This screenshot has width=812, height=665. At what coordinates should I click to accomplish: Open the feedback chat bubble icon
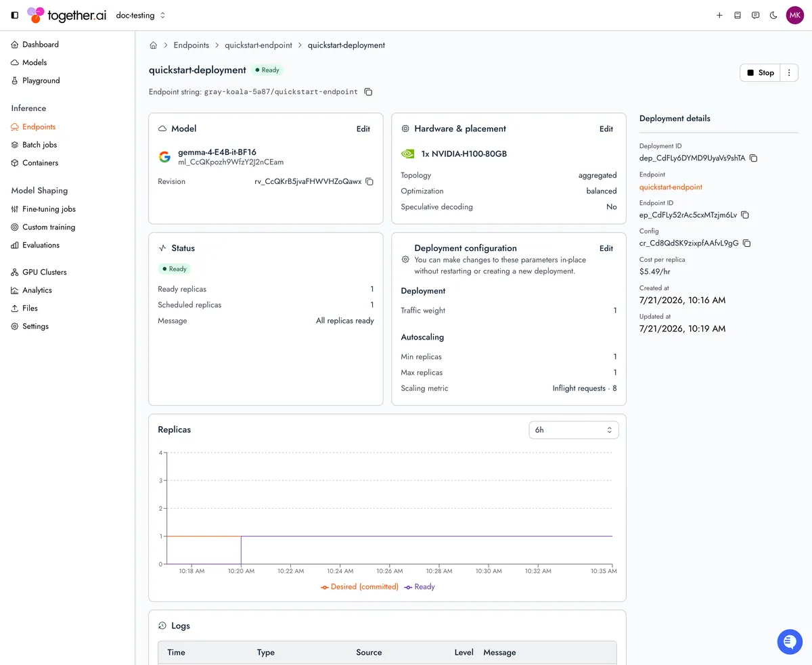coord(756,15)
